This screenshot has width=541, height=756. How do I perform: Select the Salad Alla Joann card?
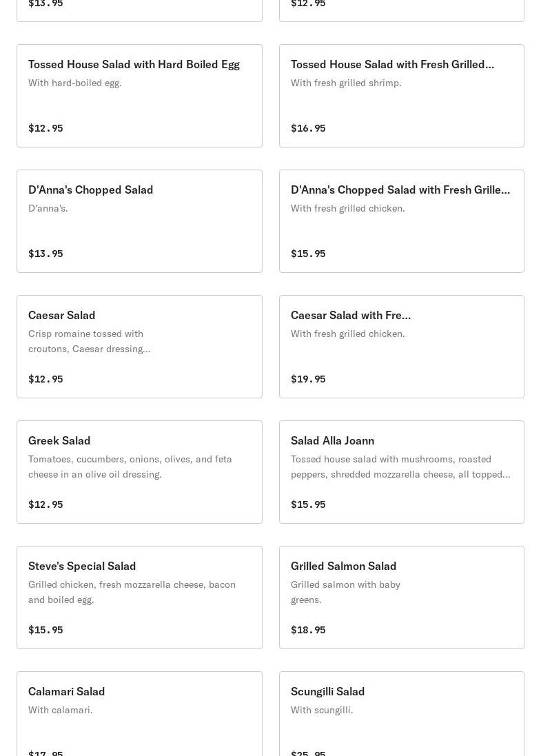tap(332, 441)
